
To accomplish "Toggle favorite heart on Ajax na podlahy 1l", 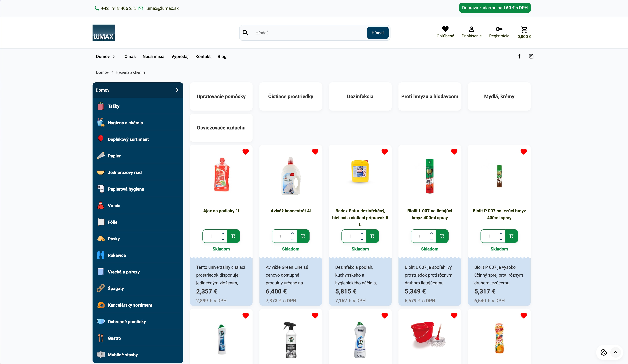I will pyautogui.click(x=246, y=152).
